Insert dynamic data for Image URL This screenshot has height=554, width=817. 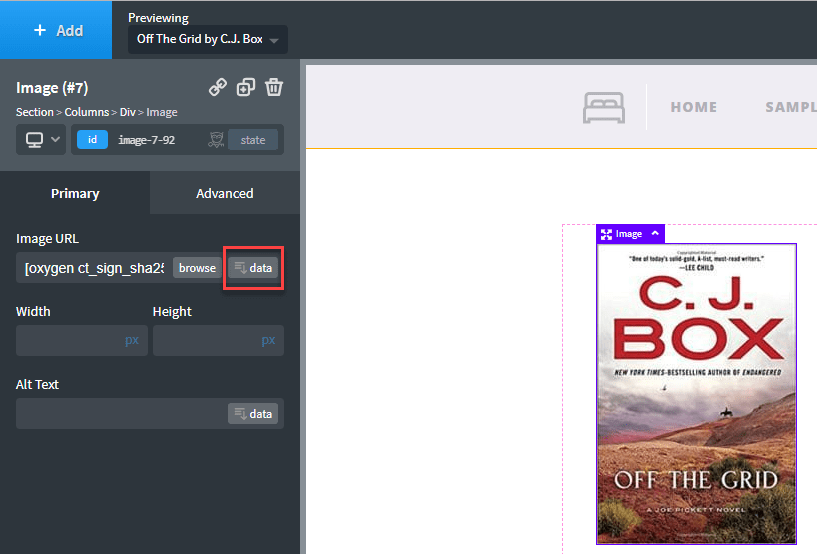coord(253,268)
